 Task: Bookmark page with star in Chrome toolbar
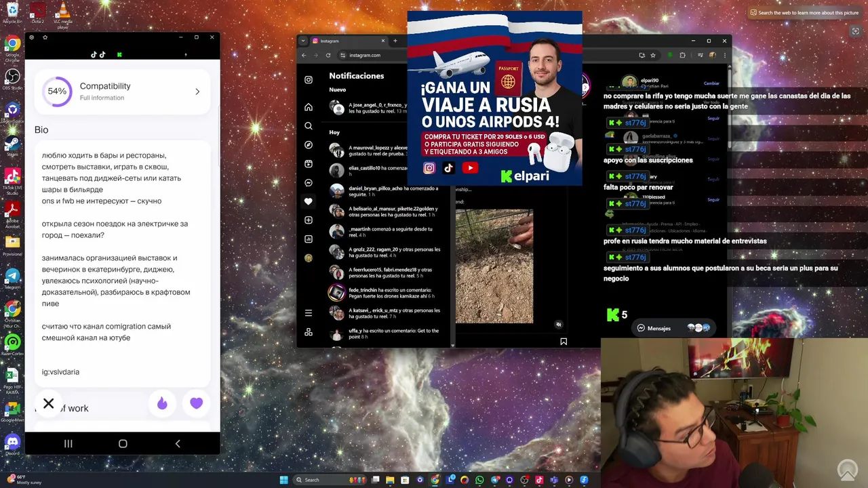[x=653, y=55]
